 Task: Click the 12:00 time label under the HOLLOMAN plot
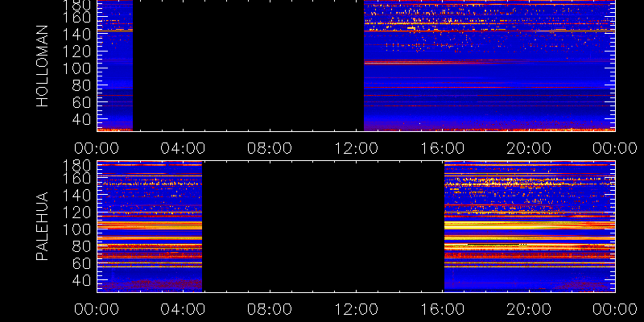coord(356,148)
